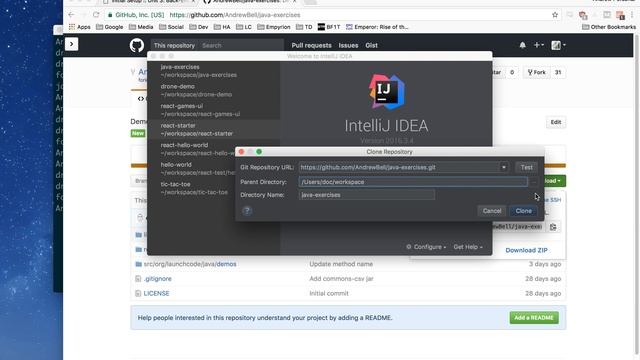
Task: Click the Parent Directory input field
Action: tap(413, 182)
